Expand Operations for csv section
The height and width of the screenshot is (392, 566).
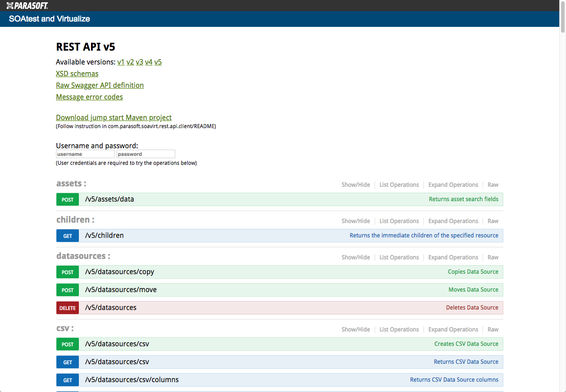453,330
